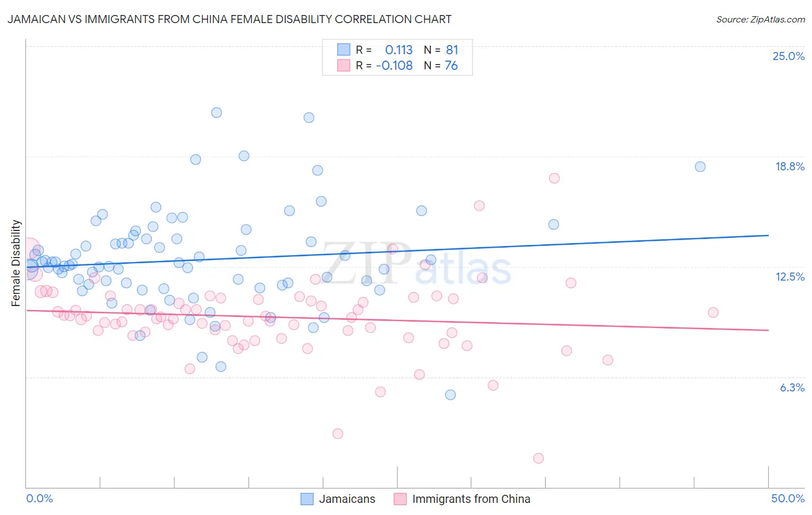This screenshot has width=812, height=515.
Task: Select the 12.5% y-axis label
Action: 790,277
